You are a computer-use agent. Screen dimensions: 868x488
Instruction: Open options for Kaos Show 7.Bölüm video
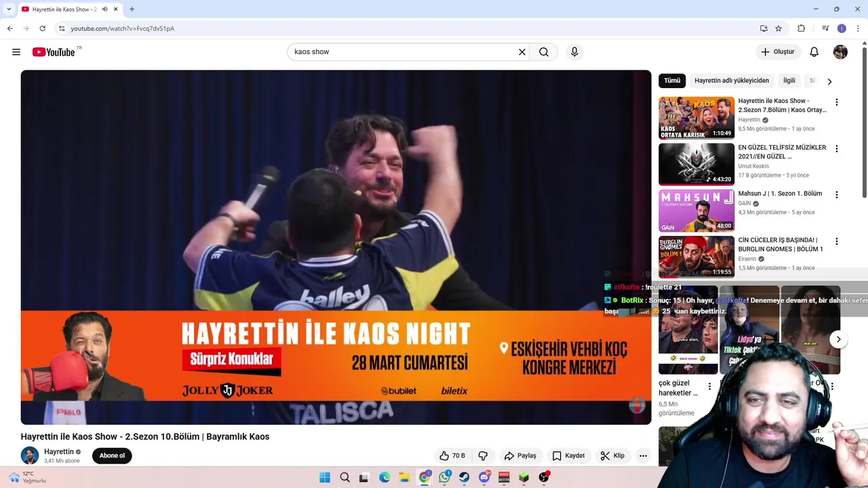pyautogui.click(x=836, y=102)
